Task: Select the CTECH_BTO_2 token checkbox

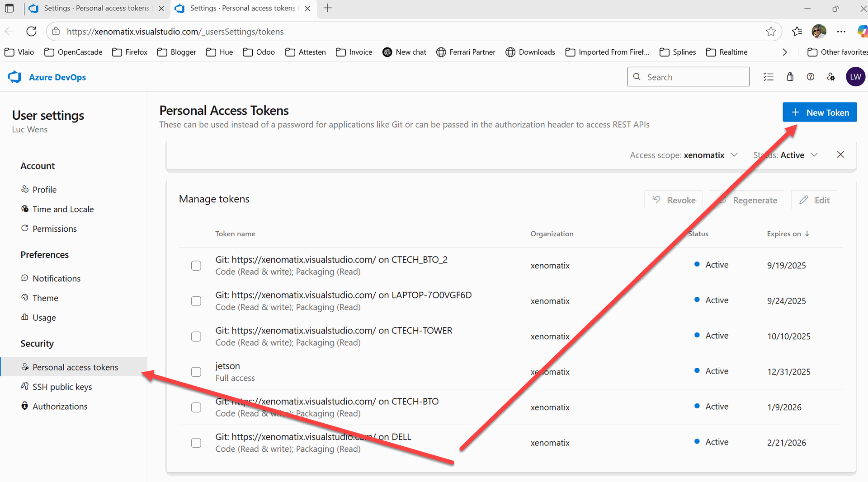Action: pos(196,266)
